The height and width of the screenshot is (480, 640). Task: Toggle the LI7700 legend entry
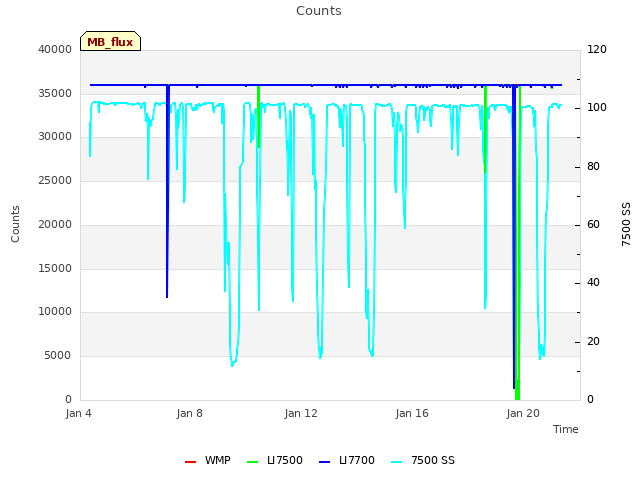[x=347, y=460]
